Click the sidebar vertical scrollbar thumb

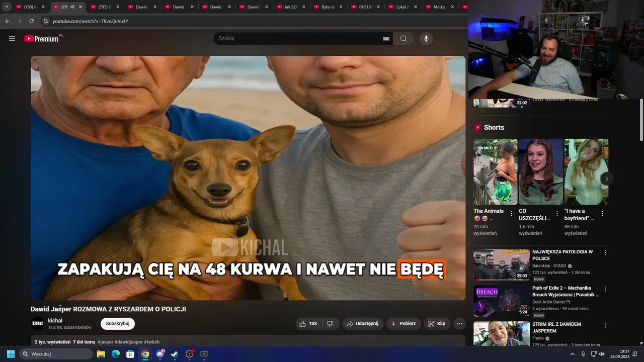[x=641, y=120]
